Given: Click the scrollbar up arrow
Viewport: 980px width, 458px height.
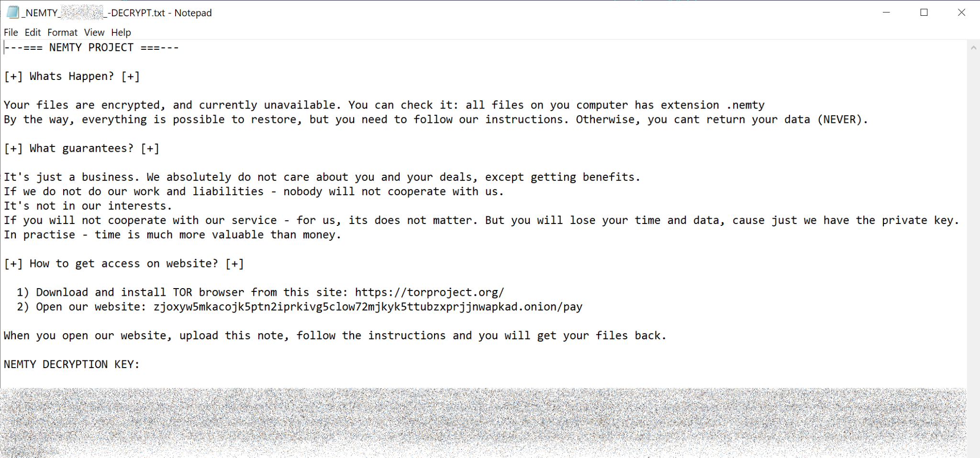Looking at the screenshot, I should [973, 48].
